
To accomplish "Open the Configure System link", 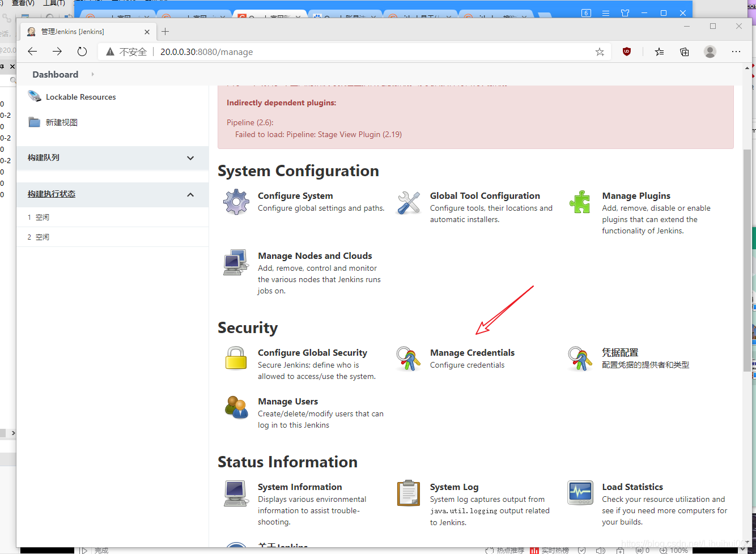I will (x=295, y=196).
